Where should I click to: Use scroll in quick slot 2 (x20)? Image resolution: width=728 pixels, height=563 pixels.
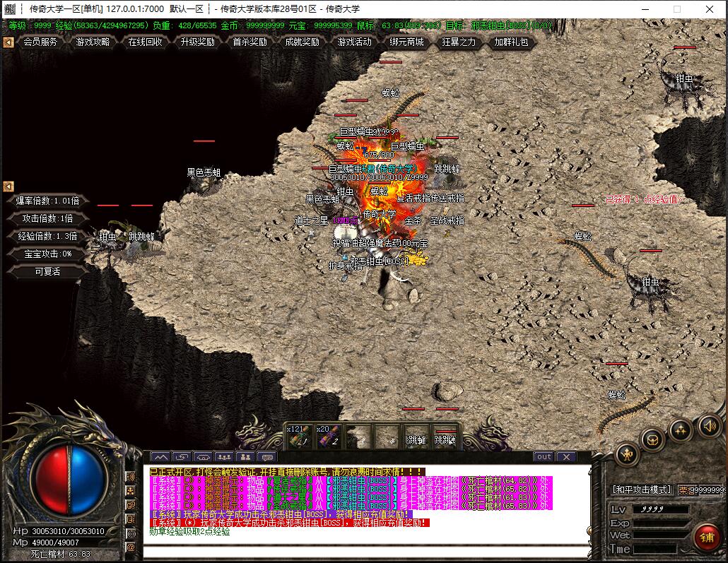[328, 437]
